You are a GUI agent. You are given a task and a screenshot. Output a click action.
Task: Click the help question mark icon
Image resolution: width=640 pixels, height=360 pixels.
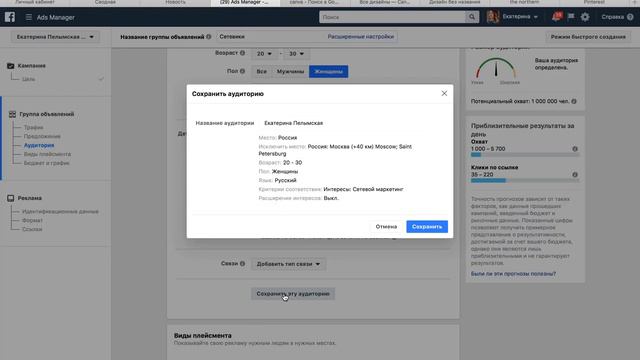(630, 17)
